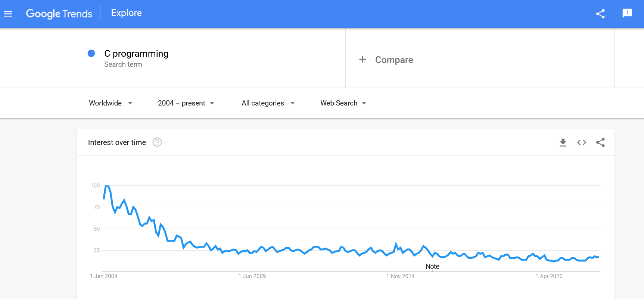Open the Worldwide region dropdown

point(111,103)
